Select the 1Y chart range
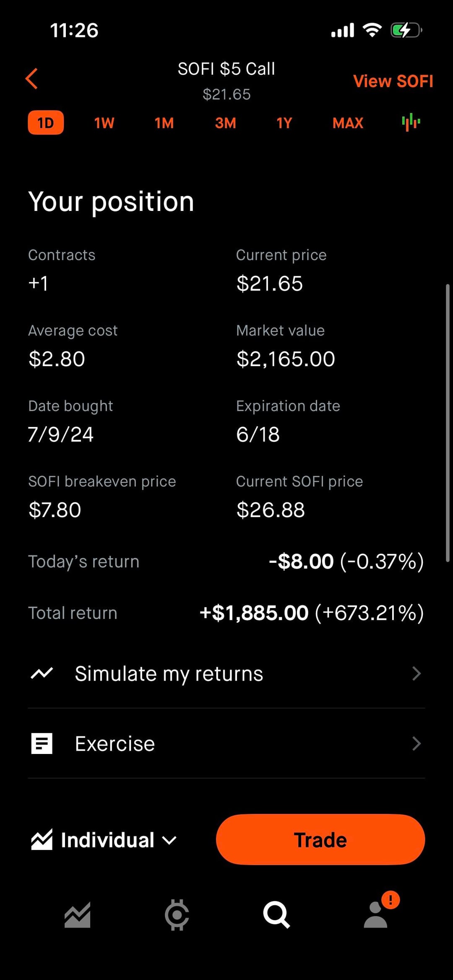The width and height of the screenshot is (453, 980). pyautogui.click(x=284, y=123)
